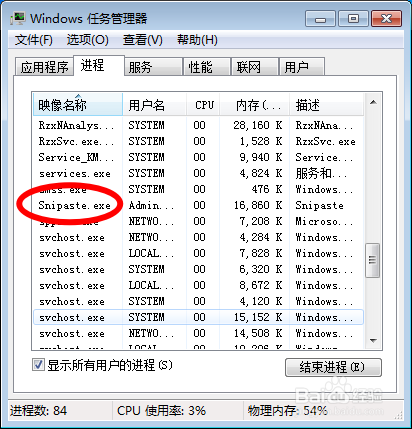Click the 28,160 K memory cell
Image resolution: width=412 pixels, height=429 pixels.
(258, 125)
